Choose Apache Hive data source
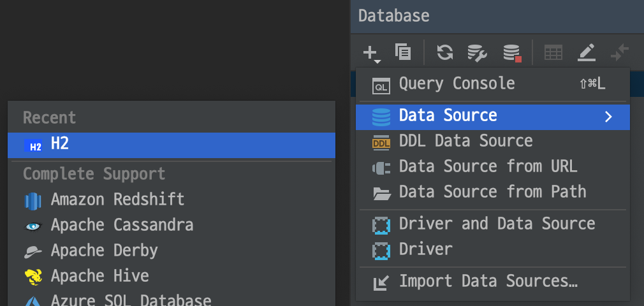This screenshot has width=644, height=306. pyautogui.click(x=172, y=277)
